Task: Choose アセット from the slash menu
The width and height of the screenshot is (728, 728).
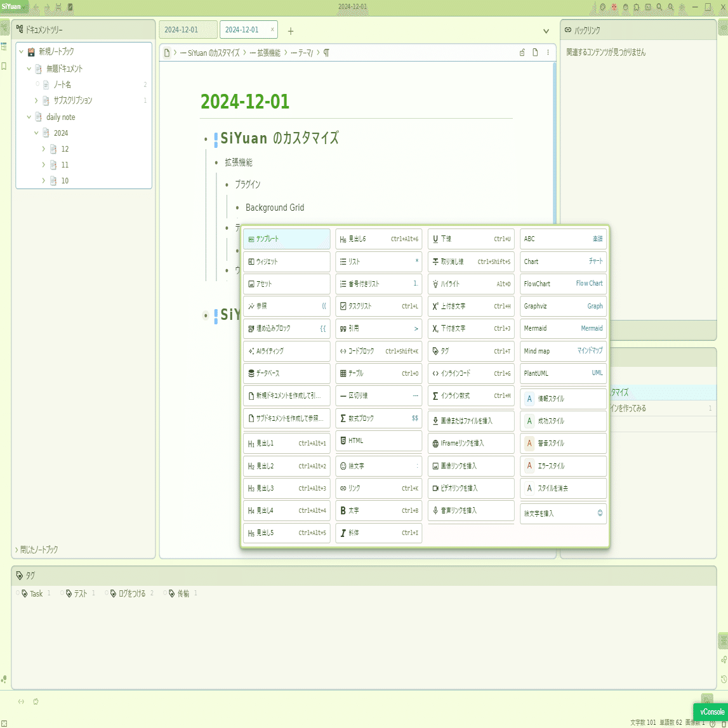Action: 286,284
